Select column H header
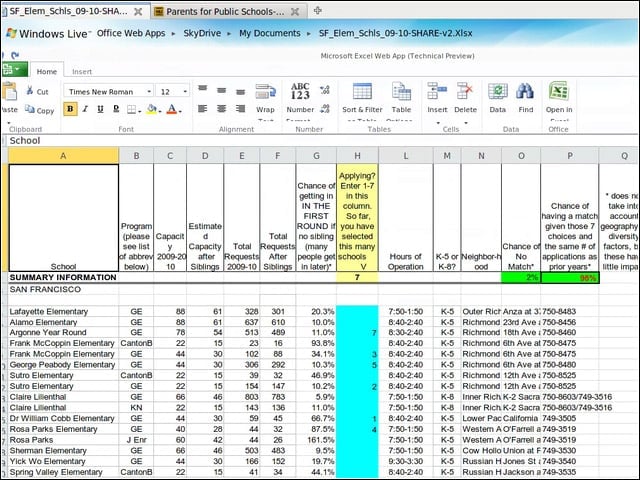Screen dimensions: 640x480 pos(357,156)
